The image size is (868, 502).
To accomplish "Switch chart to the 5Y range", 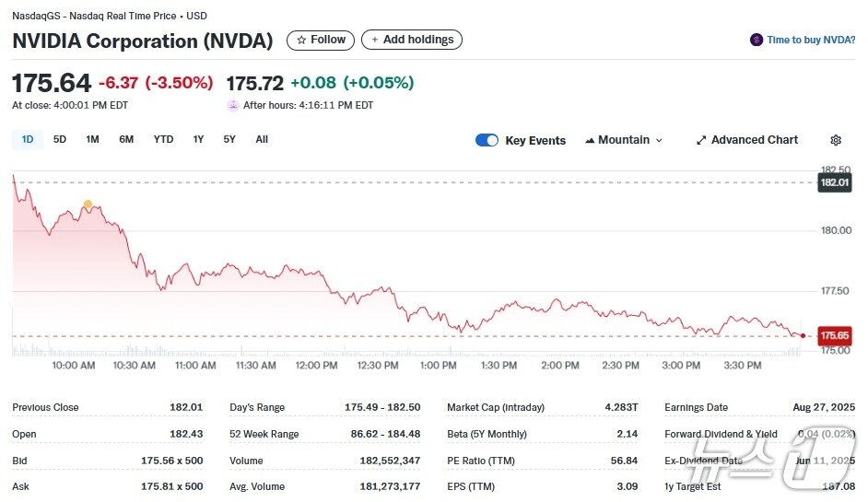I will pyautogui.click(x=229, y=139).
